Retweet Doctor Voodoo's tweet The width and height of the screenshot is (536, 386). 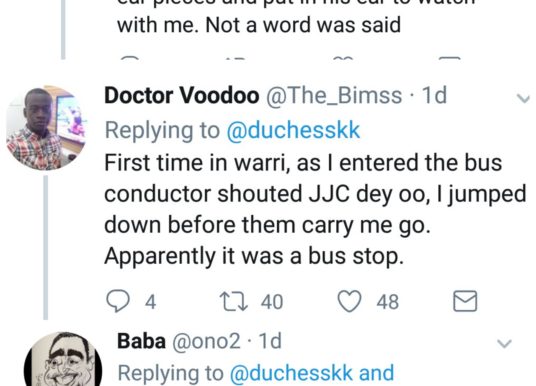pyautogui.click(x=233, y=301)
